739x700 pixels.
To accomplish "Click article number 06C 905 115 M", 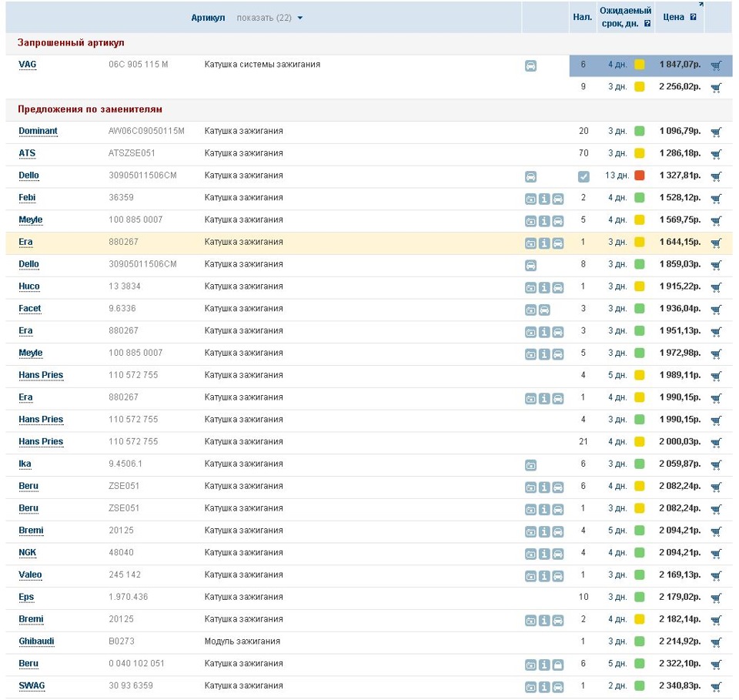I will 138,65.
